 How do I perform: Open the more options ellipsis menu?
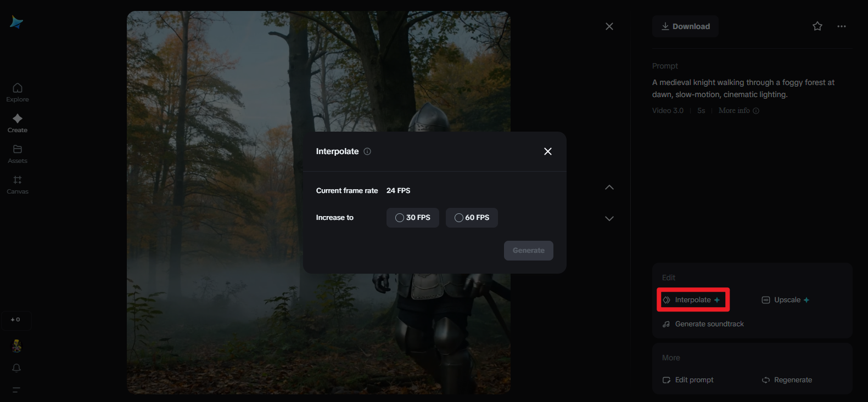(842, 26)
